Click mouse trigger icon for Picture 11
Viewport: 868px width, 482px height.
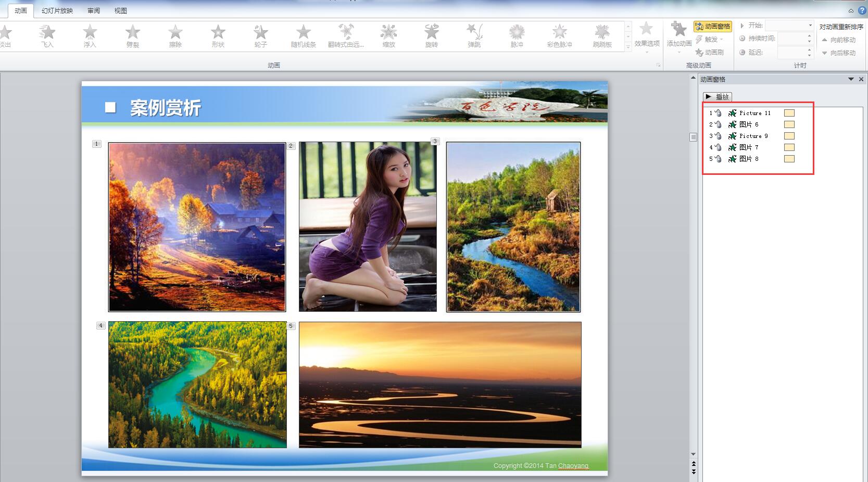[718, 113]
